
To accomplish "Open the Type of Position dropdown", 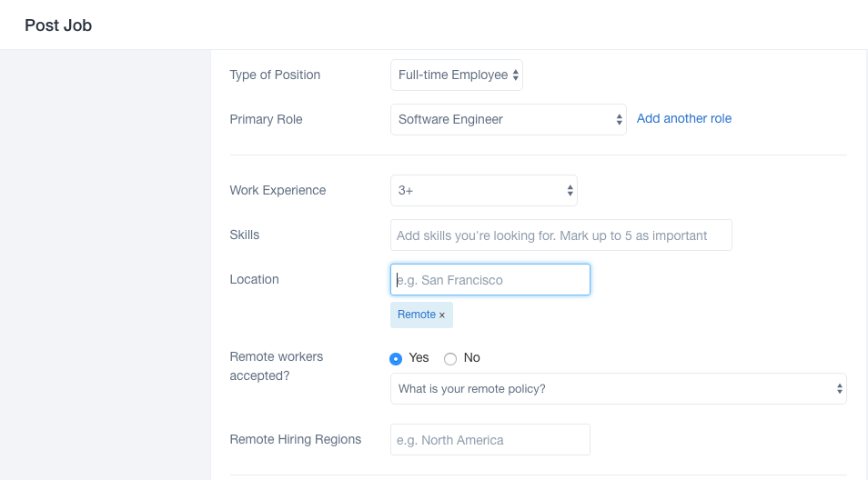I will [x=456, y=75].
